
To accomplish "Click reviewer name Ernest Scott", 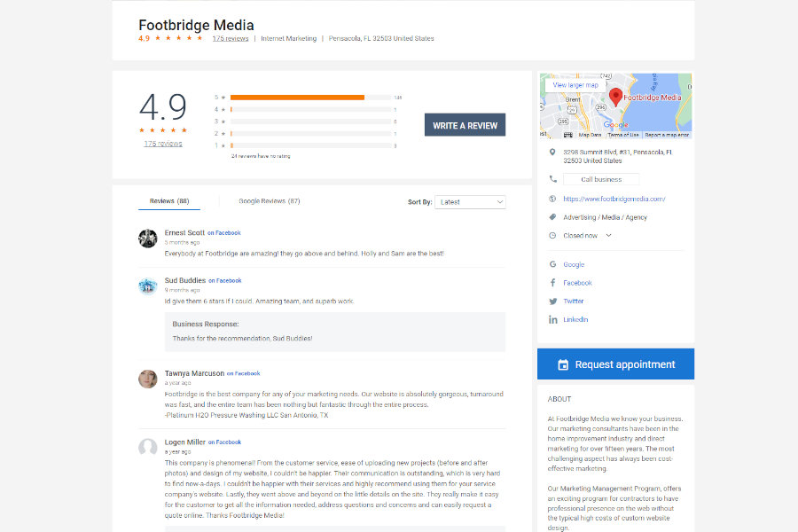I will [184, 232].
